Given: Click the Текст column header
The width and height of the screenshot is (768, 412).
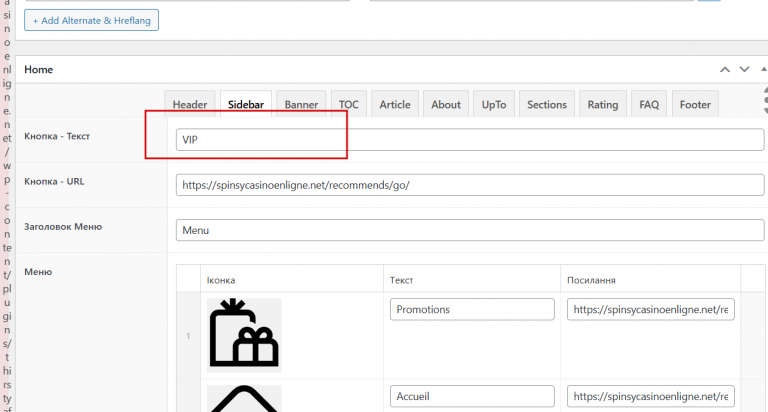Looking at the screenshot, I should coord(402,280).
